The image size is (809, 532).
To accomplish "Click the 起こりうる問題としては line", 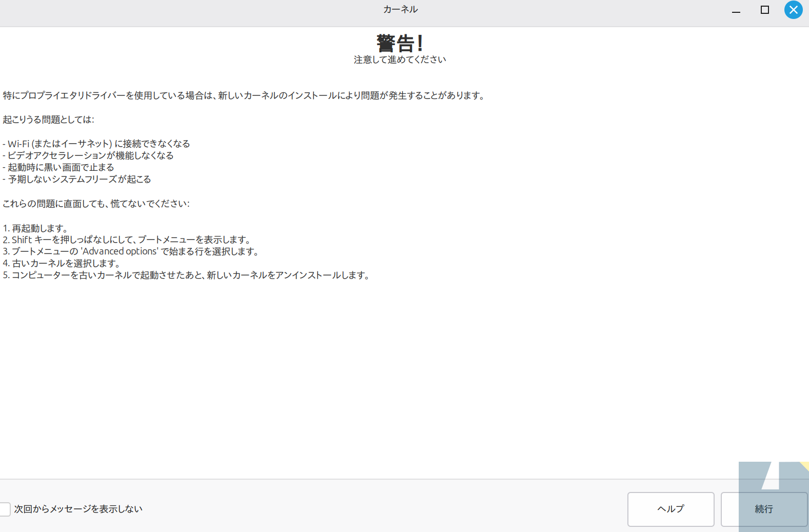I will 48,120.
